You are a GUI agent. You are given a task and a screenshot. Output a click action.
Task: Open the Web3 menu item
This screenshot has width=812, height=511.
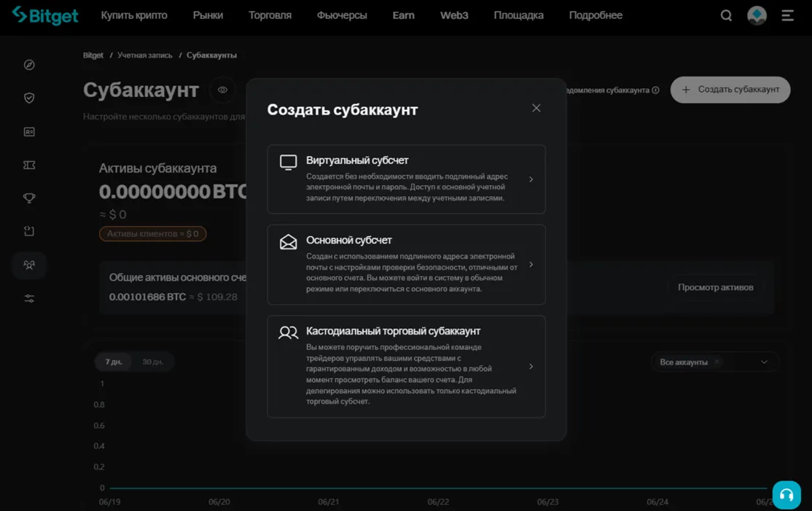click(453, 15)
